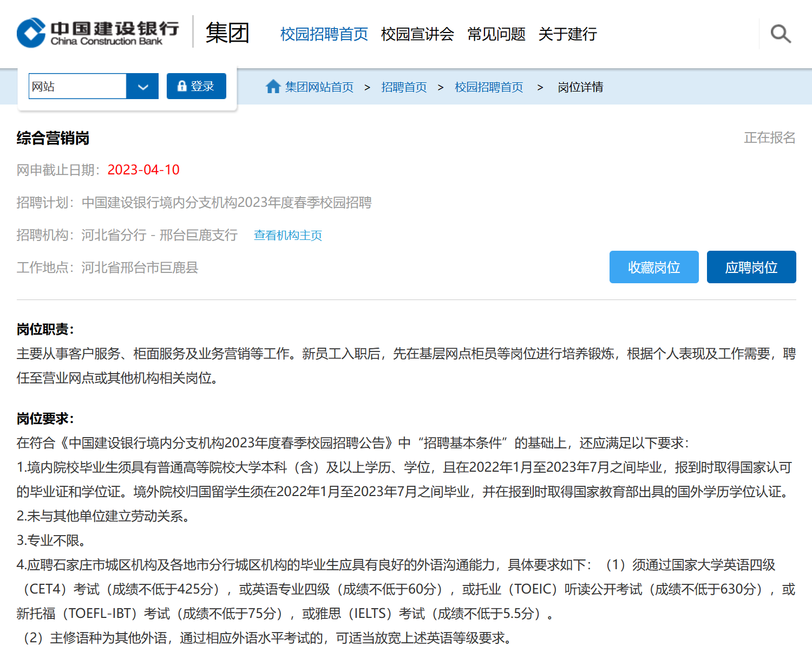Click the requirement line 3.专业不限

(51, 540)
